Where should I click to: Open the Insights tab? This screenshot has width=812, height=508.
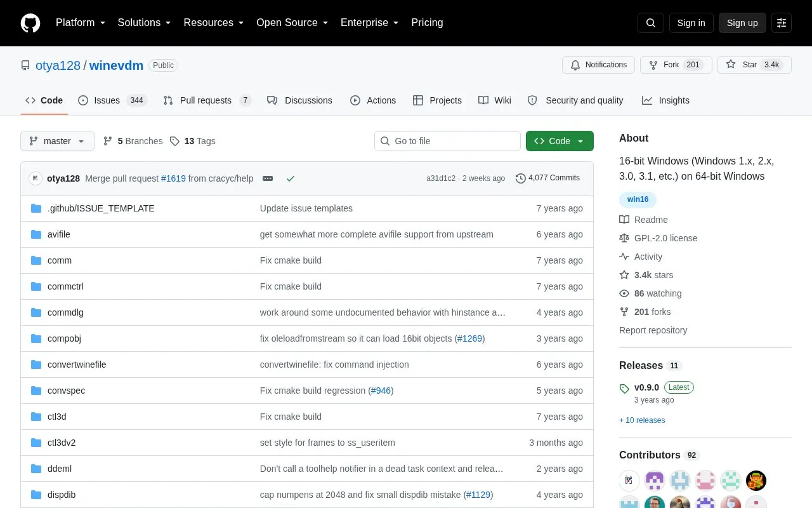[x=665, y=100]
